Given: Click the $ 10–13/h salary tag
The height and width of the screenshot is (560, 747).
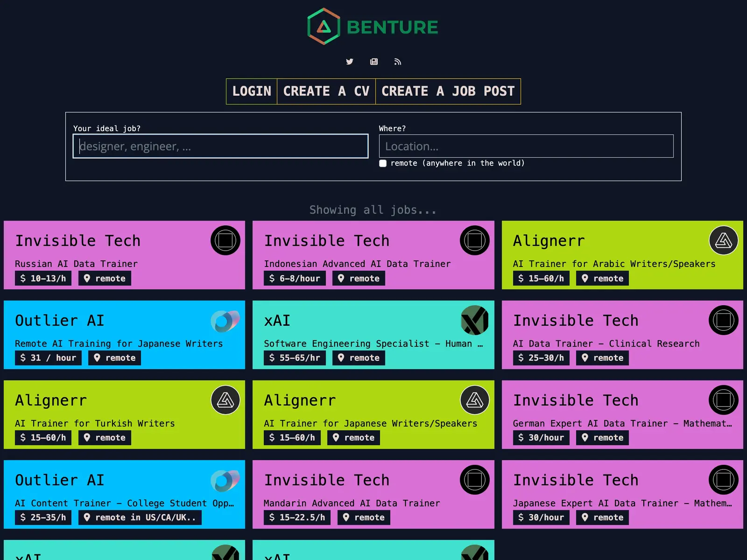Looking at the screenshot, I should coord(43,279).
